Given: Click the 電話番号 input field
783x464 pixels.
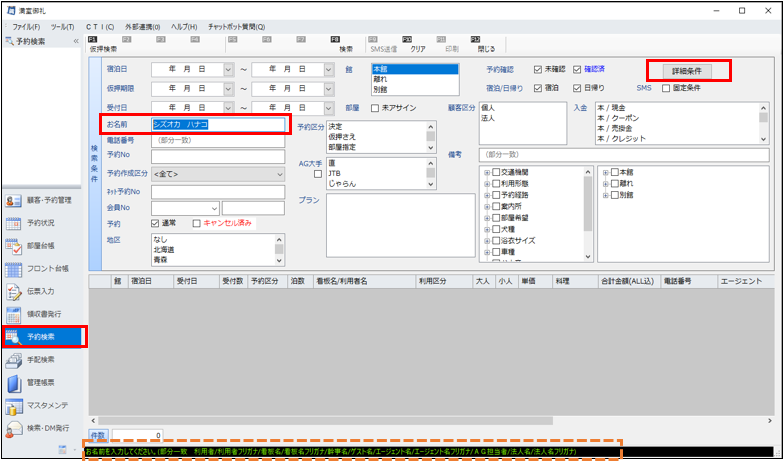Looking at the screenshot, I should [x=218, y=141].
